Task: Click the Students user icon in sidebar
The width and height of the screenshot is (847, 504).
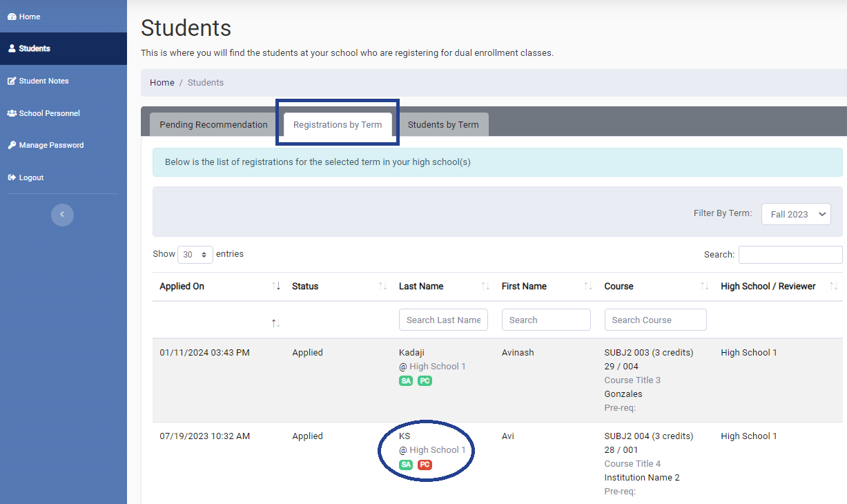Action: (12, 48)
